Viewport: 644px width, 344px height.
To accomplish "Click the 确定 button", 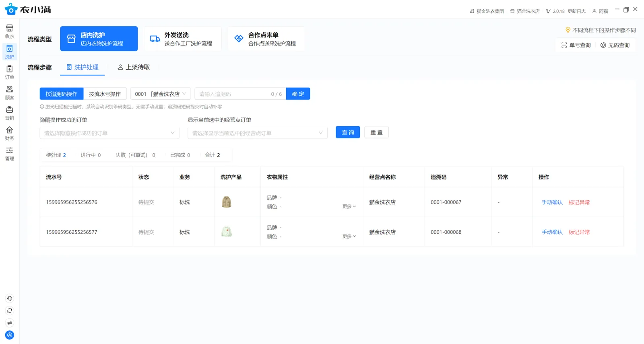I will 298,94.
